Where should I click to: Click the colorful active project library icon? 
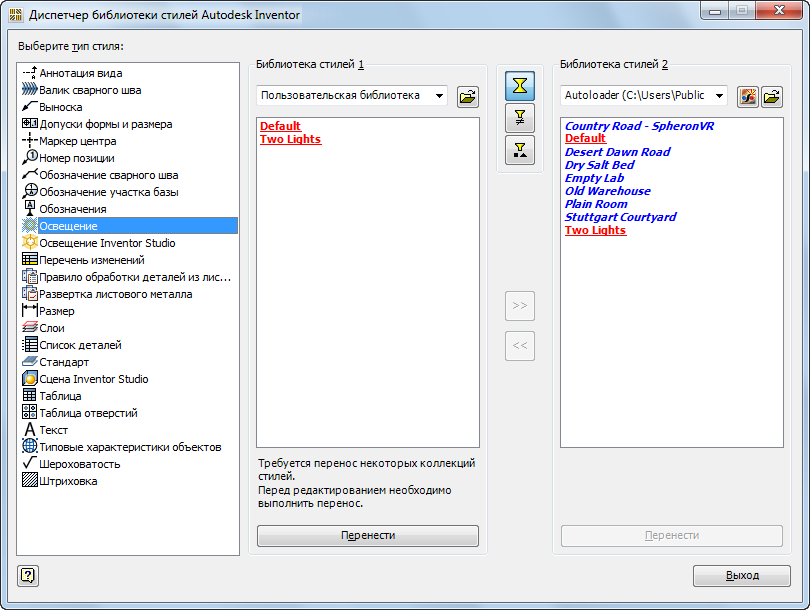tap(747, 97)
